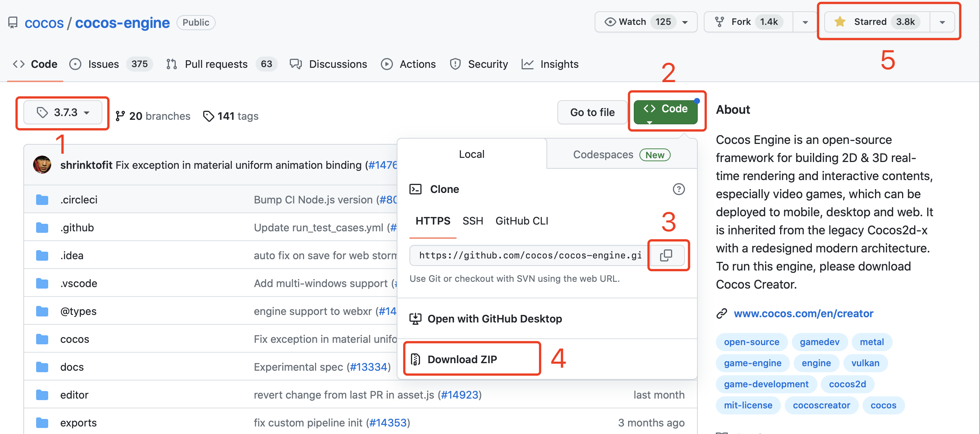
Task: Click the metal topic tag
Action: [872, 342]
